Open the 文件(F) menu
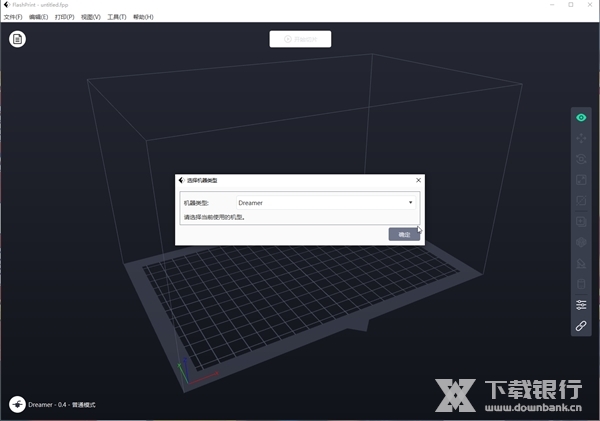The image size is (600, 421). tap(13, 17)
